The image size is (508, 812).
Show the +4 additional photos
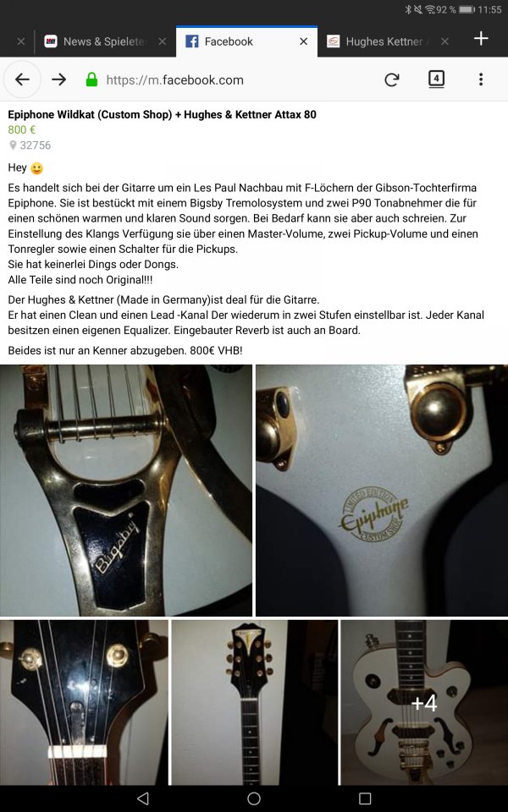[x=424, y=702]
